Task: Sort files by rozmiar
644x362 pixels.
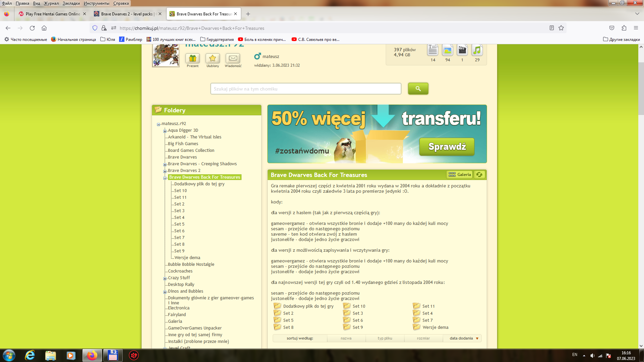Action: click(423, 338)
